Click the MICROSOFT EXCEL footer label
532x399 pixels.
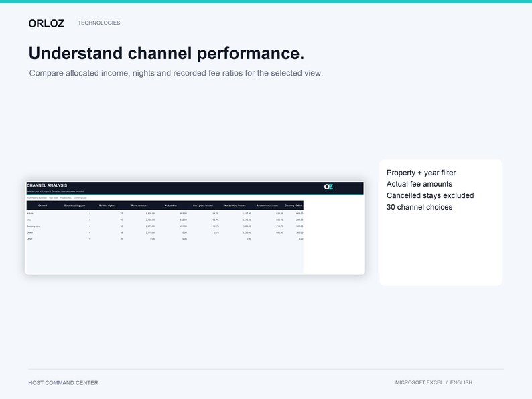point(419,382)
